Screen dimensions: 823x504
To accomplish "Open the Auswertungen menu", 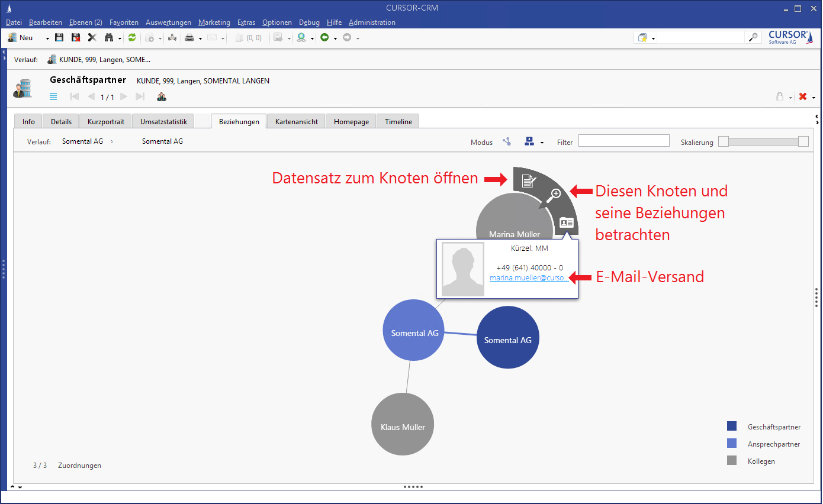I will [x=168, y=22].
